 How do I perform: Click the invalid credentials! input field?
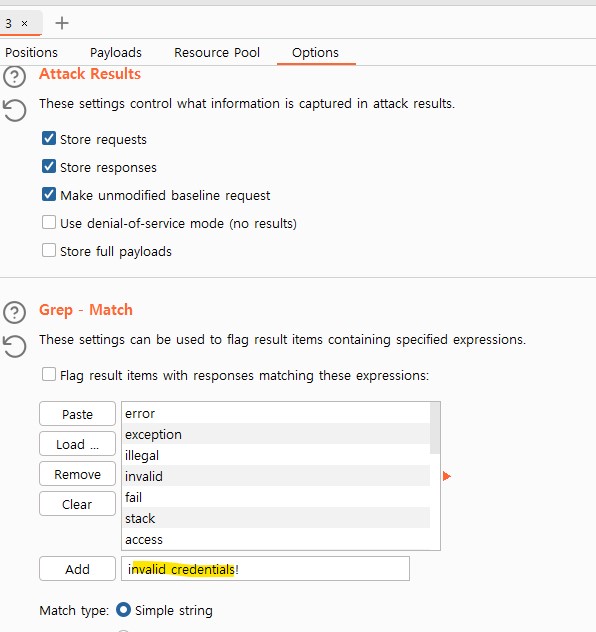266,569
